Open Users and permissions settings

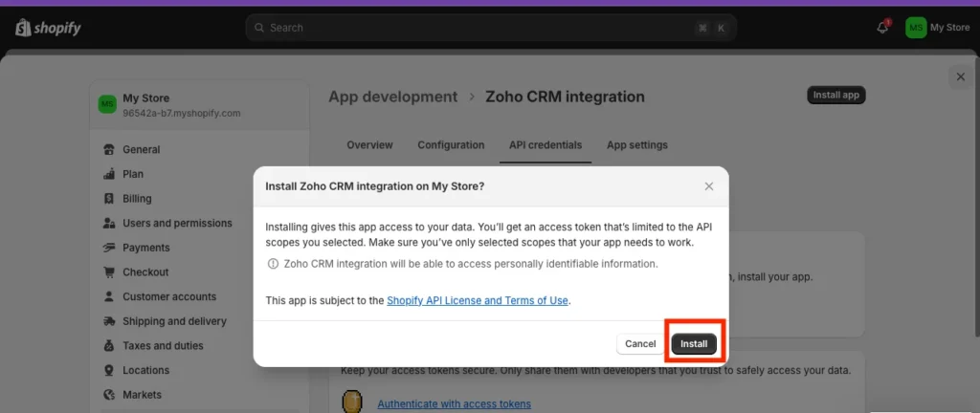coord(177,223)
